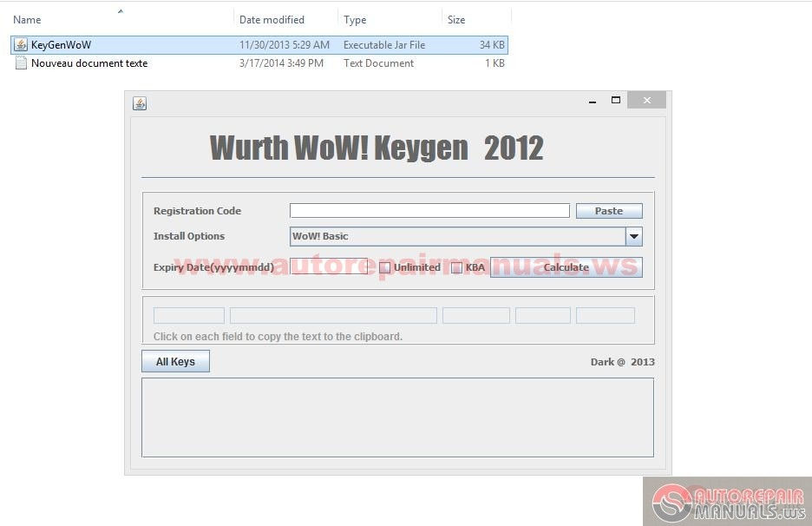Viewport: 812px width, 526px height.
Task: Click the All Keys button
Action: click(175, 361)
